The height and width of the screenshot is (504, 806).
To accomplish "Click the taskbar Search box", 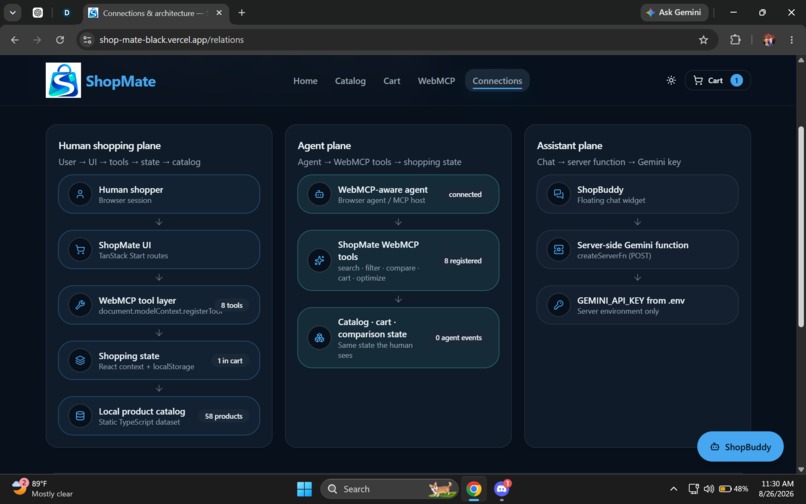I will coord(389,489).
